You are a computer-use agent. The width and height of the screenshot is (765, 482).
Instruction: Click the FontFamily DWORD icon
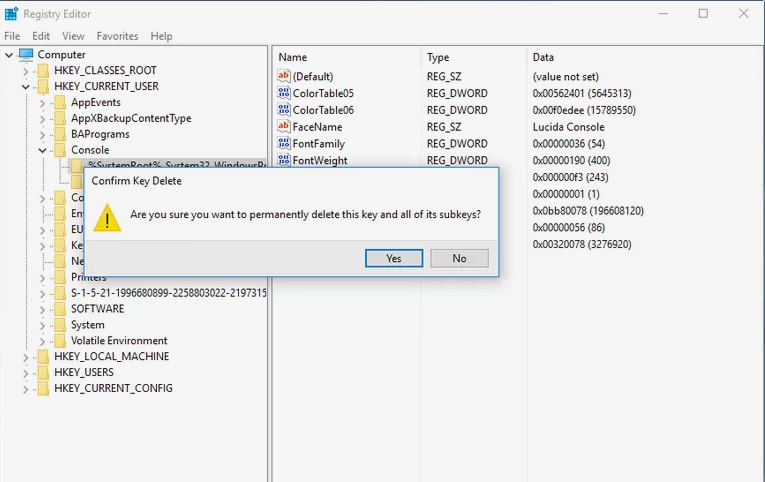pyautogui.click(x=283, y=143)
